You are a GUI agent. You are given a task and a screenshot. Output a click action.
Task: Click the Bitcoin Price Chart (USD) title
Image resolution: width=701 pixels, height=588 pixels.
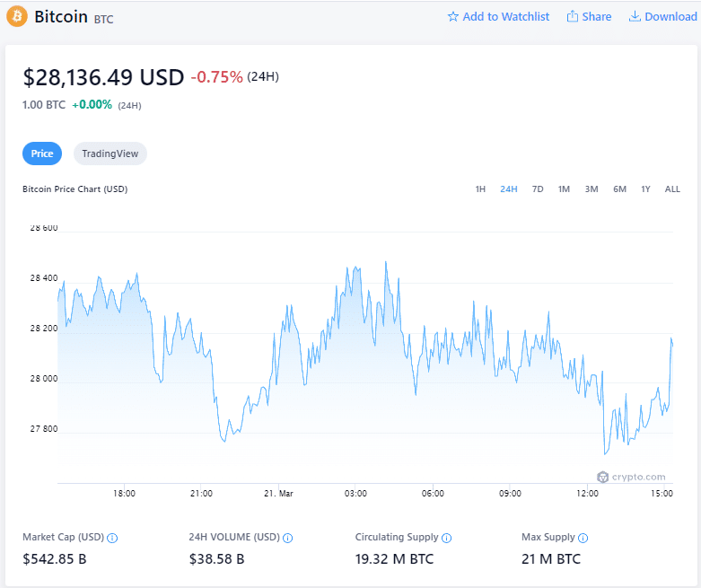pos(75,189)
